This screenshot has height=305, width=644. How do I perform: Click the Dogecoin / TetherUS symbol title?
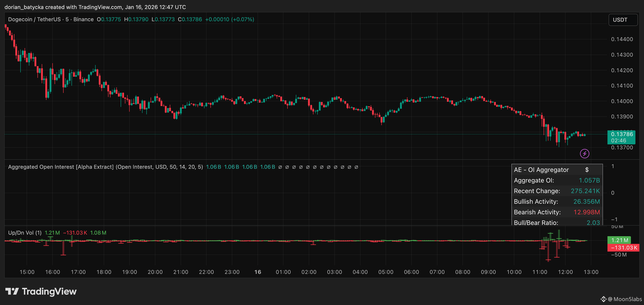point(34,20)
